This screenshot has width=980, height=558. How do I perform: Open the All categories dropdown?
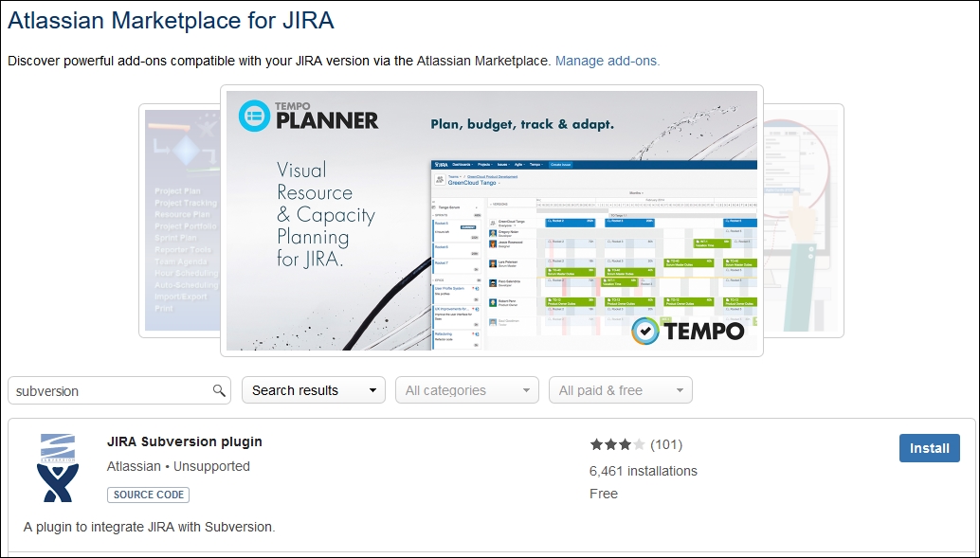pyautogui.click(x=467, y=390)
